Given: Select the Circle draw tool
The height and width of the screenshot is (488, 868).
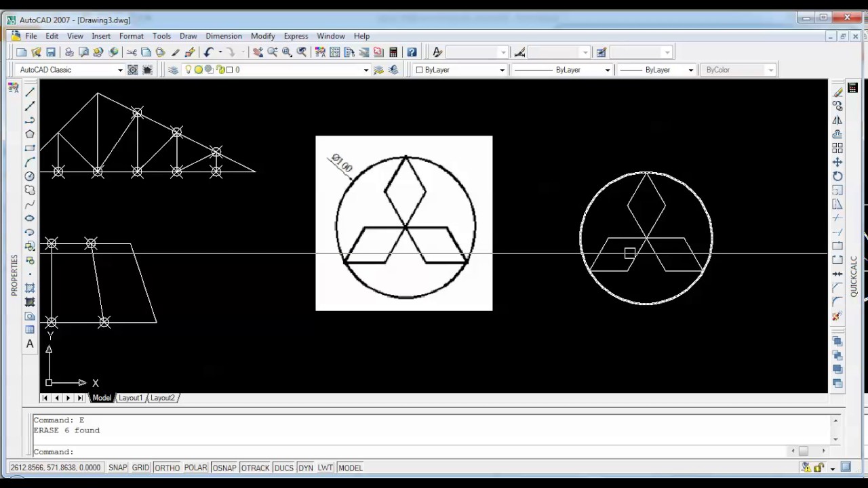Looking at the screenshot, I should 30,176.
